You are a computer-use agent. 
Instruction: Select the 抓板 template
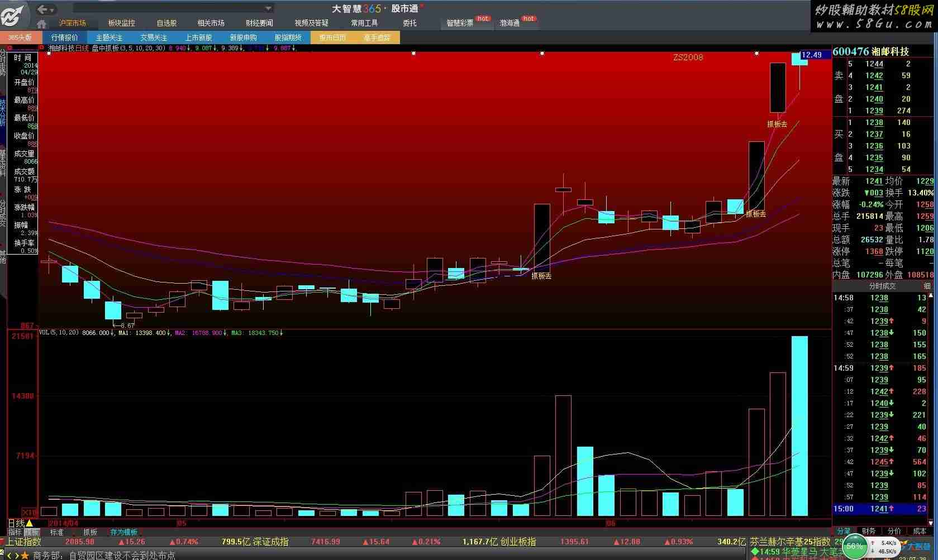click(x=90, y=532)
